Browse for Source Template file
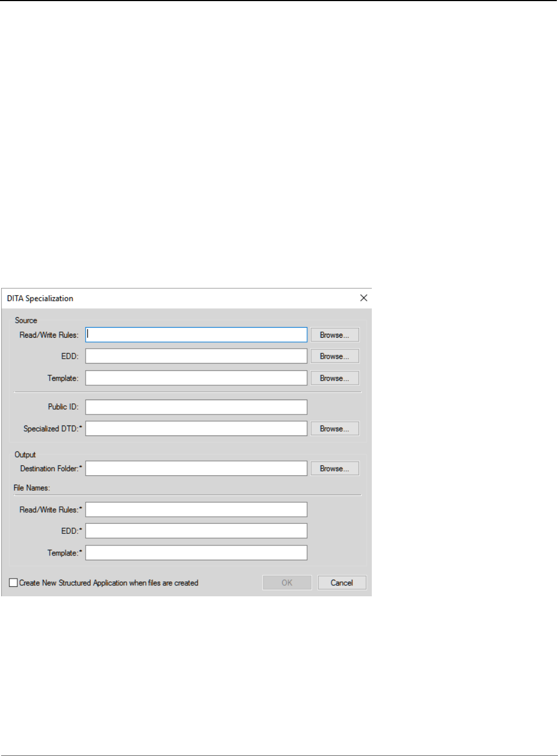Image resolution: width=558 pixels, height=756 pixels. click(x=335, y=378)
